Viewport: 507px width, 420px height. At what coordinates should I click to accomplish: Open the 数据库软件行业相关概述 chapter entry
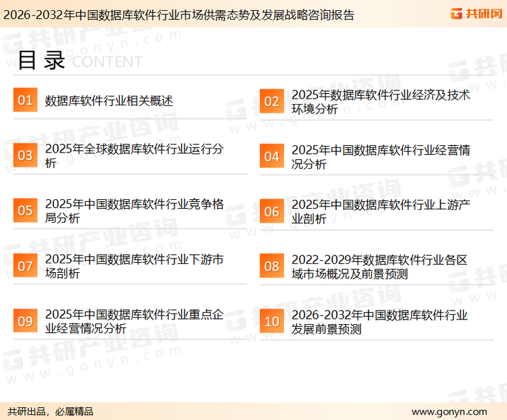tap(109, 101)
